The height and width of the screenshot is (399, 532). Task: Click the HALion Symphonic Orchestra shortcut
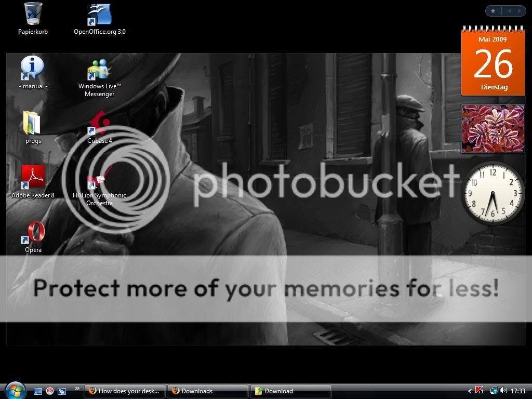point(99,179)
